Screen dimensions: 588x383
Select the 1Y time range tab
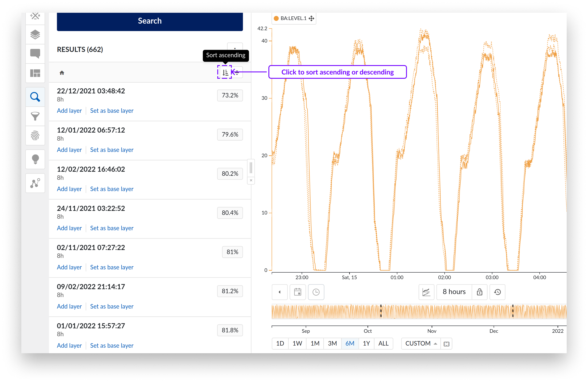point(366,343)
